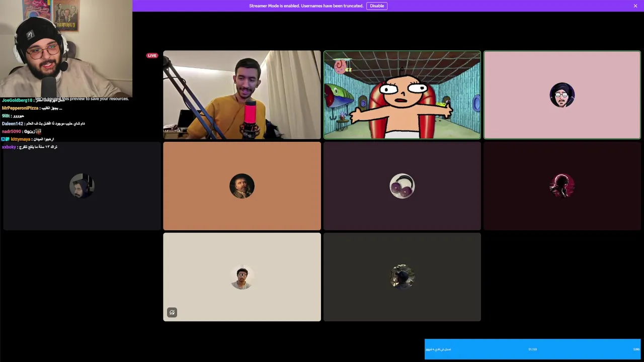
Task: Click the paused preview notice text
Action: click(82, 99)
